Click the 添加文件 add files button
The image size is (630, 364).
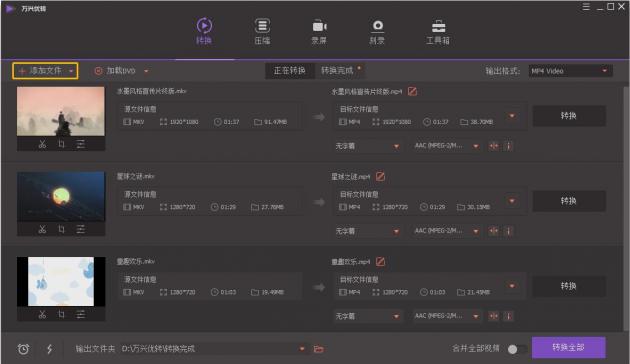tap(45, 71)
